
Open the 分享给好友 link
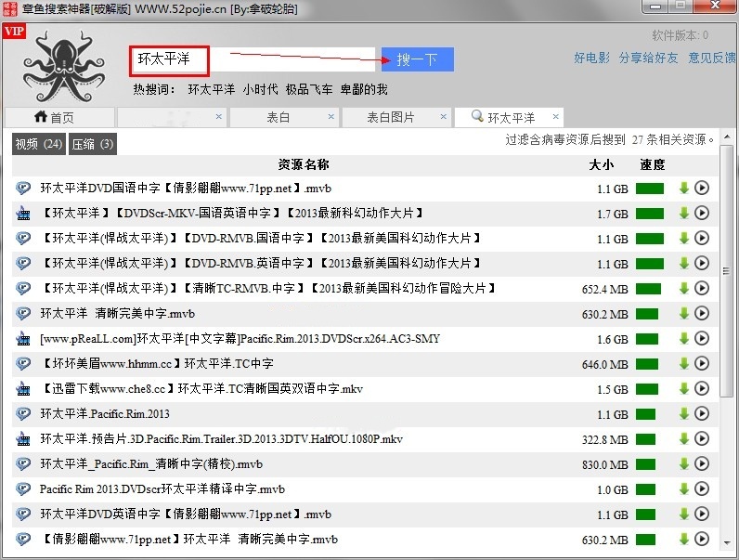(x=648, y=58)
